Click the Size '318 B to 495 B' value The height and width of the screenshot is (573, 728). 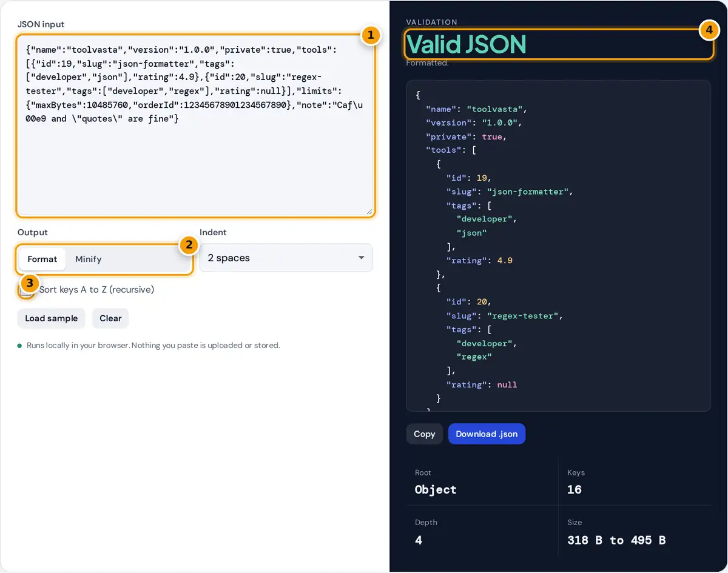[x=616, y=540]
